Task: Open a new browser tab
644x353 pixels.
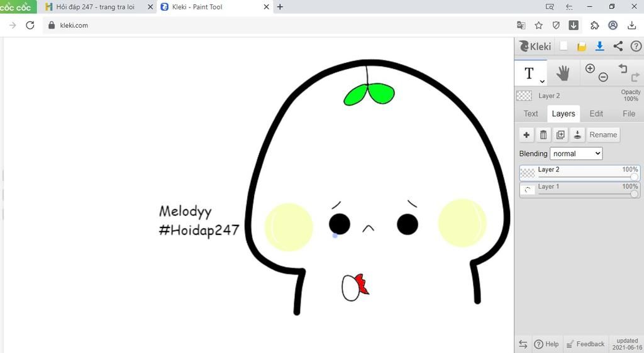Action: pyautogui.click(x=280, y=7)
